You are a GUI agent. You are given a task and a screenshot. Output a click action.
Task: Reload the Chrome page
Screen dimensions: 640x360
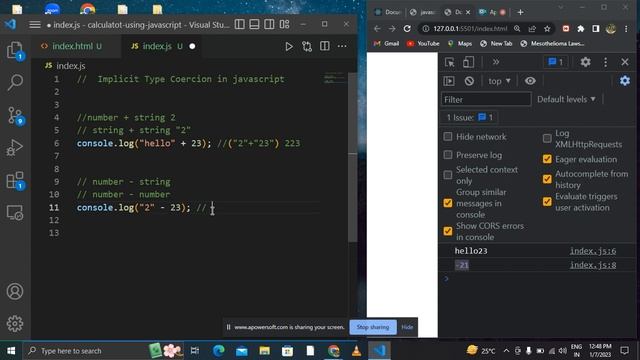coord(407,29)
